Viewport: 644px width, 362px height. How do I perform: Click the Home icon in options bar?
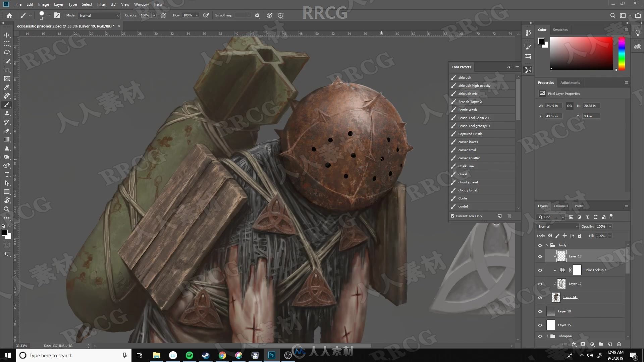click(9, 15)
